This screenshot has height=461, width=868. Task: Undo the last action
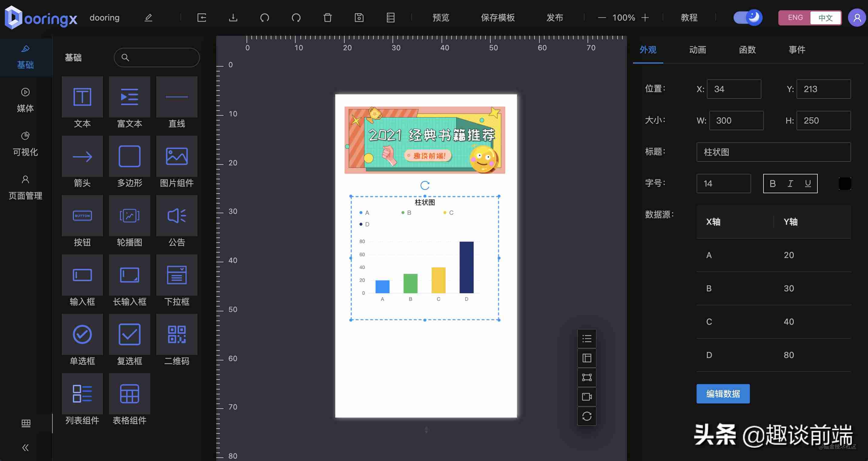pos(264,18)
